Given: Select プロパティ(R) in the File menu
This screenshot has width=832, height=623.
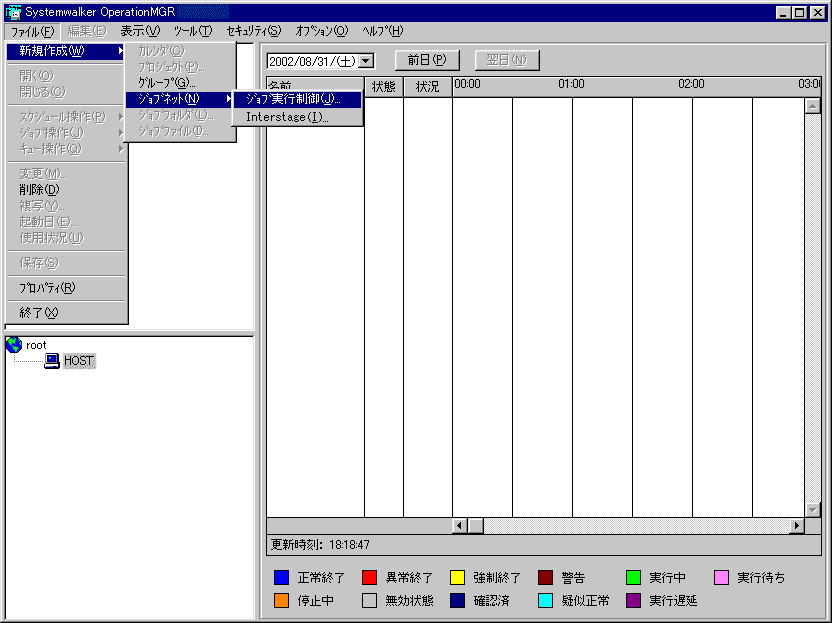Looking at the screenshot, I should tap(47, 288).
